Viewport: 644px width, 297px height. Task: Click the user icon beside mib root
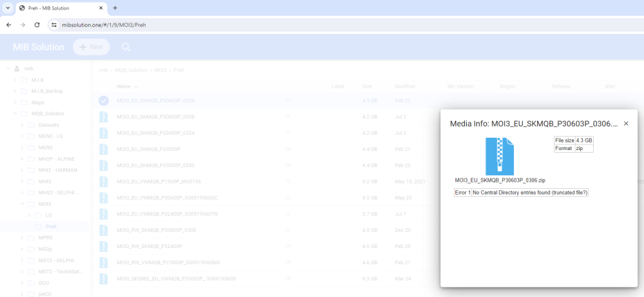coord(17,68)
